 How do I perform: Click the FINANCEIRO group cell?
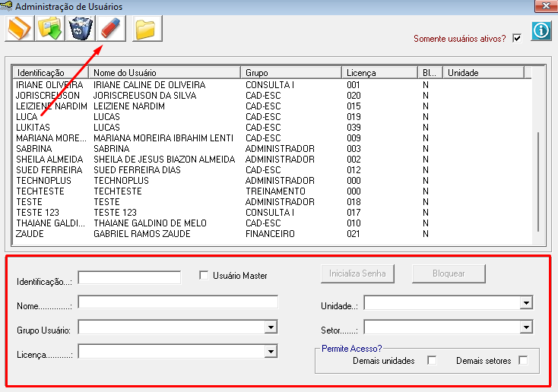270,235
